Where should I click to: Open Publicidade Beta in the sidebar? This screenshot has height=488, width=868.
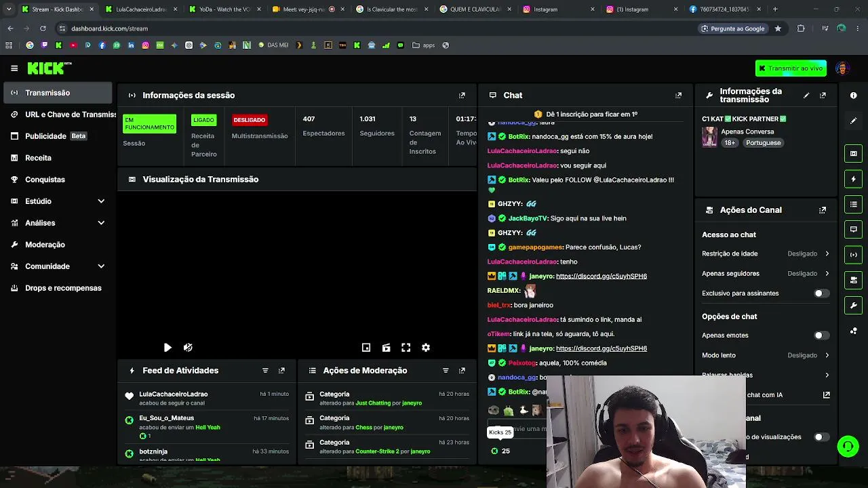pyautogui.click(x=58, y=136)
